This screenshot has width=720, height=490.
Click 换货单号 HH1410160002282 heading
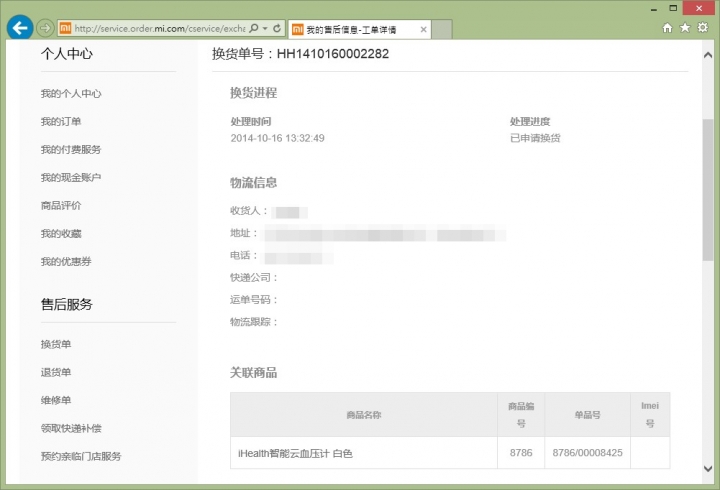click(x=300, y=54)
